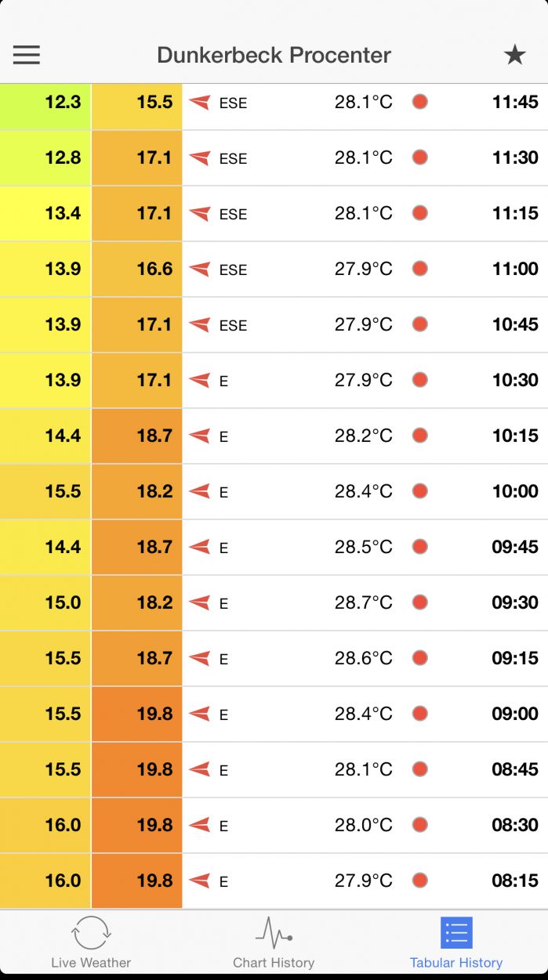Select the 09:45 timestamp entry
This screenshot has height=980, width=548.
pos(515,547)
